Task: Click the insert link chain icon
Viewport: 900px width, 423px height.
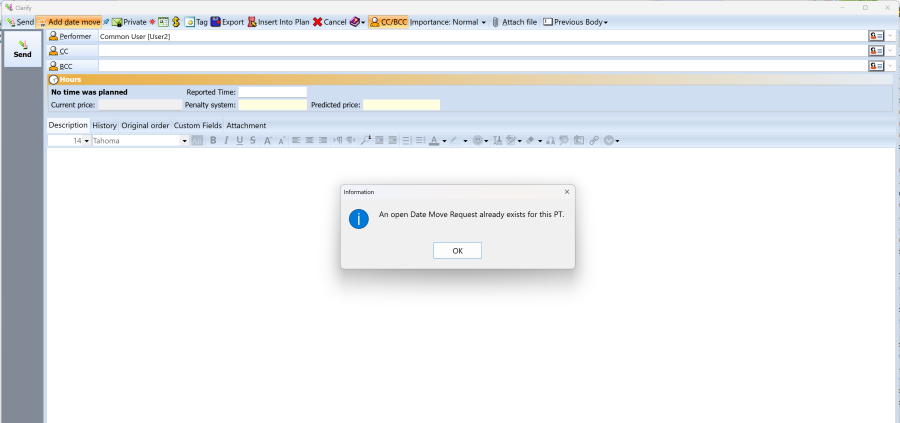Action: (x=594, y=140)
